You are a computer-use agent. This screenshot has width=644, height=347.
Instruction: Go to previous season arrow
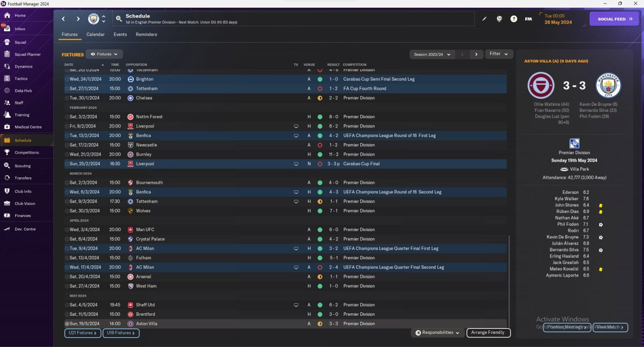coord(463,54)
